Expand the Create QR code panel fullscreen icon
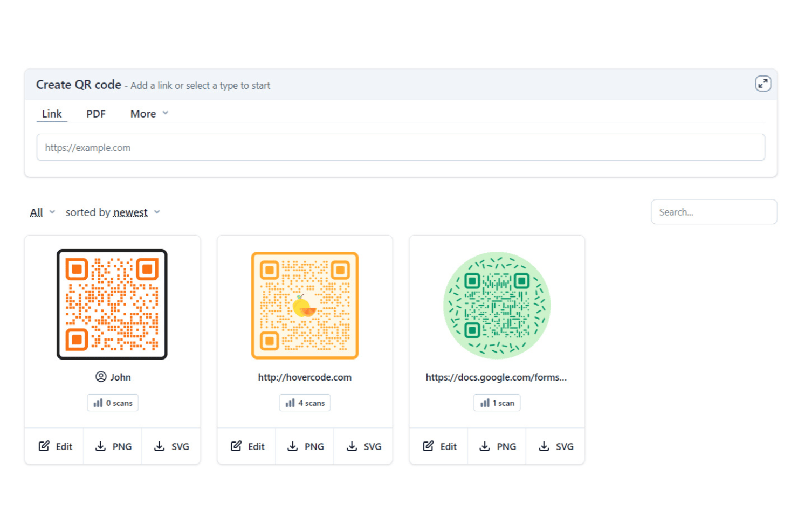Image resolution: width=798 pixels, height=532 pixels. point(762,84)
